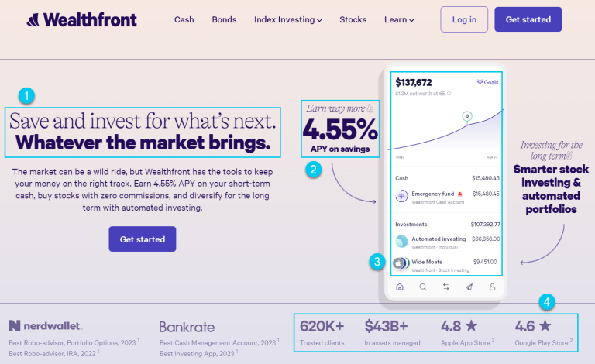This screenshot has height=364, width=595.
Task: Click the Wealthfront logo
Action: (x=81, y=19)
